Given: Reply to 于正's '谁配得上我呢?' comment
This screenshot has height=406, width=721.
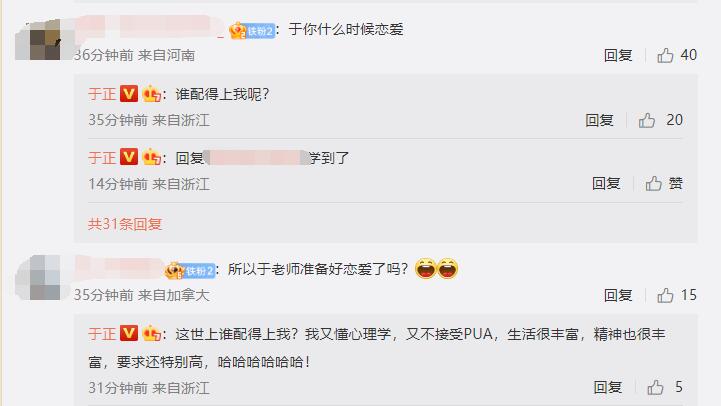Looking at the screenshot, I should coord(599,120).
